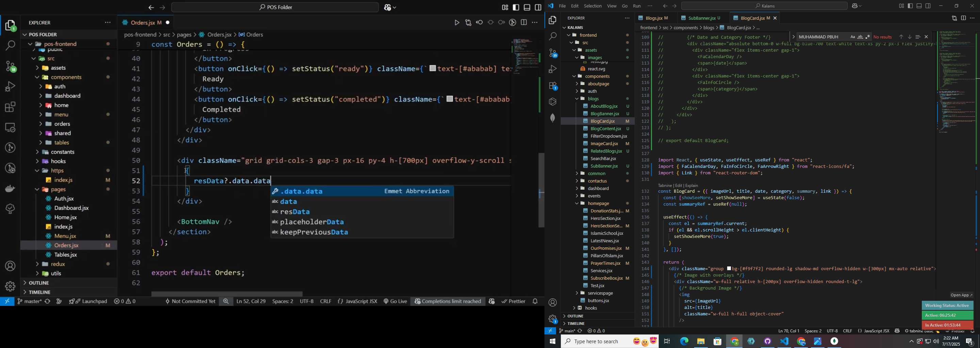Click Prettier in POS Folder status bar
980x348 pixels.
pyautogui.click(x=513, y=301)
